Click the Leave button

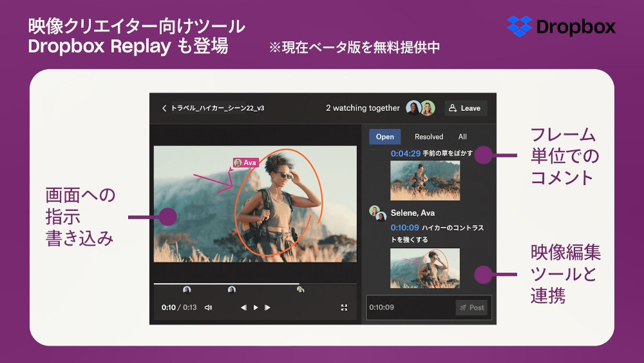click(x=466, y=108)
